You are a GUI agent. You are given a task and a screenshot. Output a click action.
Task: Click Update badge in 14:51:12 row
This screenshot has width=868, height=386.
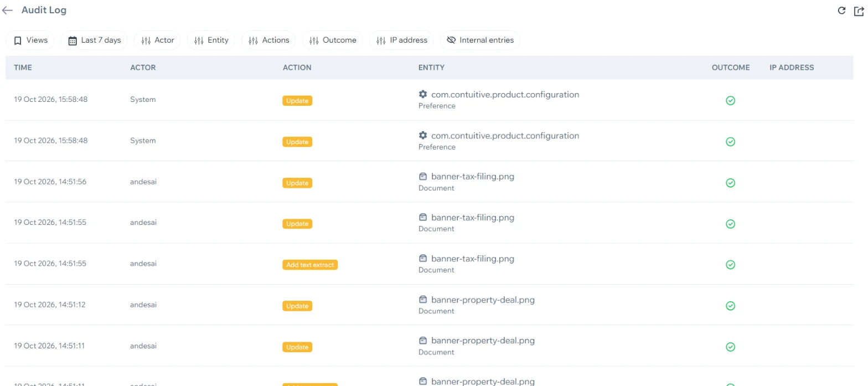[x=297, y=306]
